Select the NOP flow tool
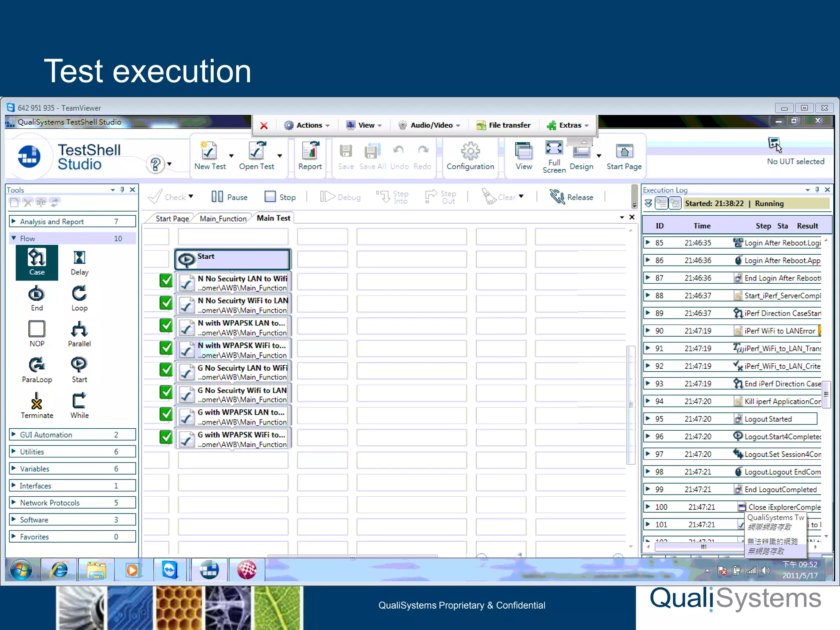 pos(37,334)
